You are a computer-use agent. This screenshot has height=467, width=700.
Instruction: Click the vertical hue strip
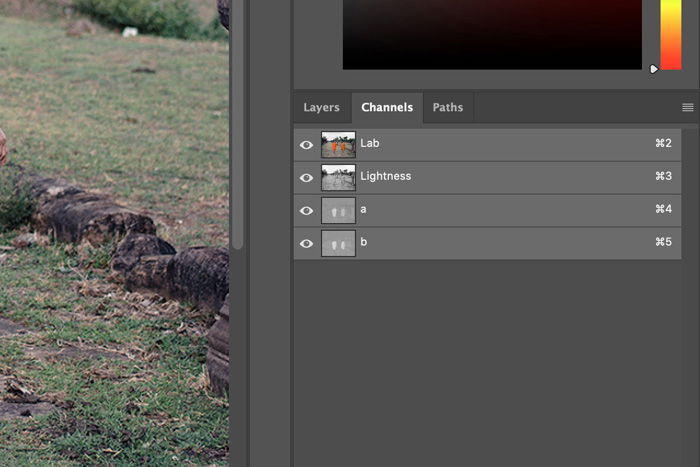(x=671, y=34)
